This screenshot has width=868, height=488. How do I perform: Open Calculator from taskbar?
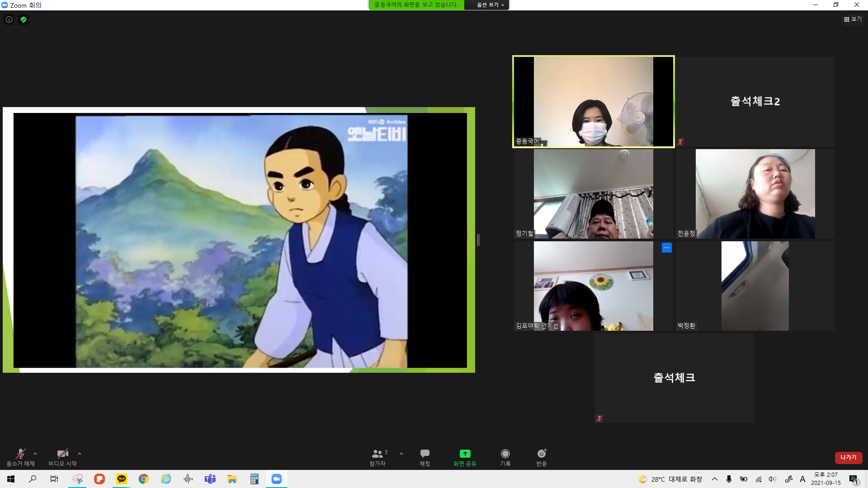255,479
